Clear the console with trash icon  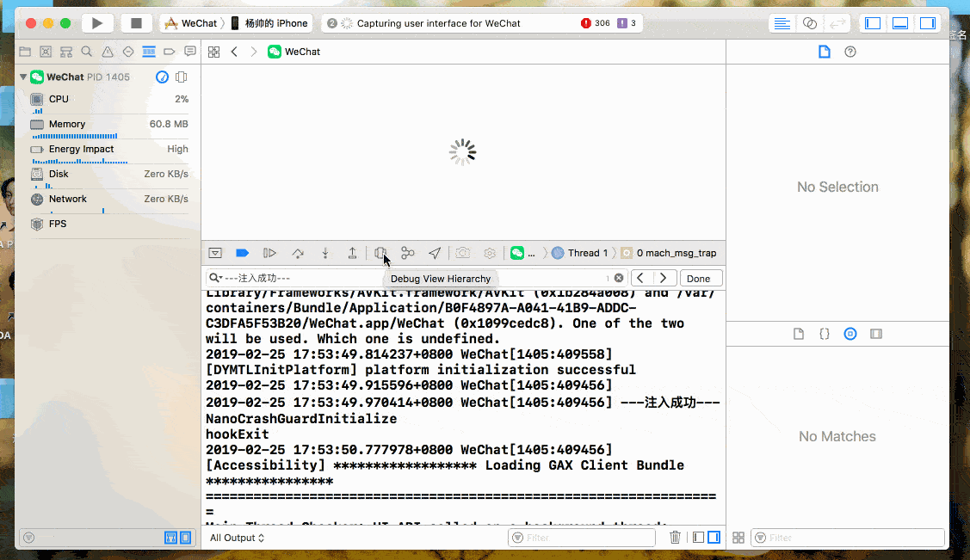[x=676, y=538]
